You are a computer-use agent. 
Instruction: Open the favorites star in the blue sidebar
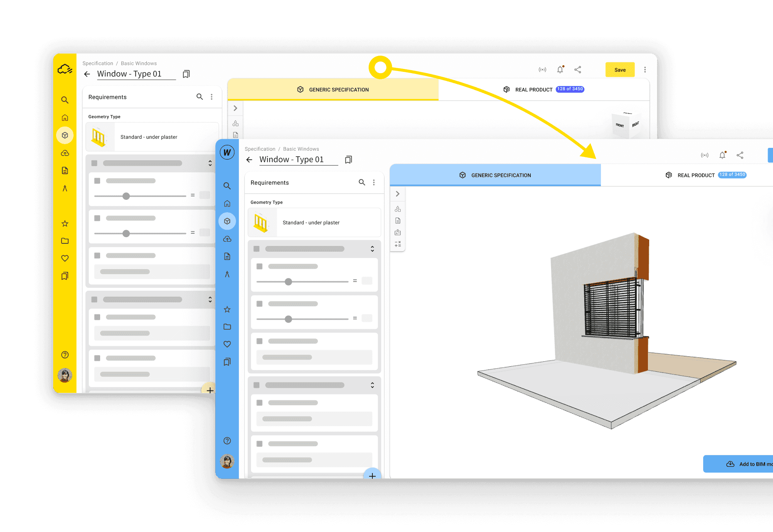[227, 309]
